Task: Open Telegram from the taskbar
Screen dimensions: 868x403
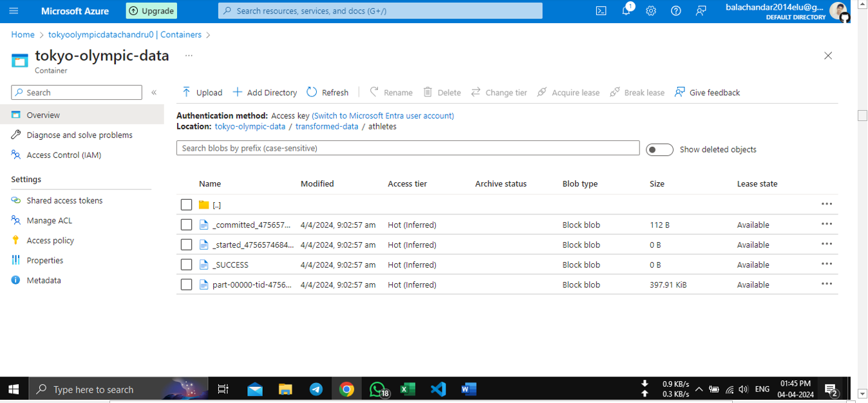Action: 316,389
